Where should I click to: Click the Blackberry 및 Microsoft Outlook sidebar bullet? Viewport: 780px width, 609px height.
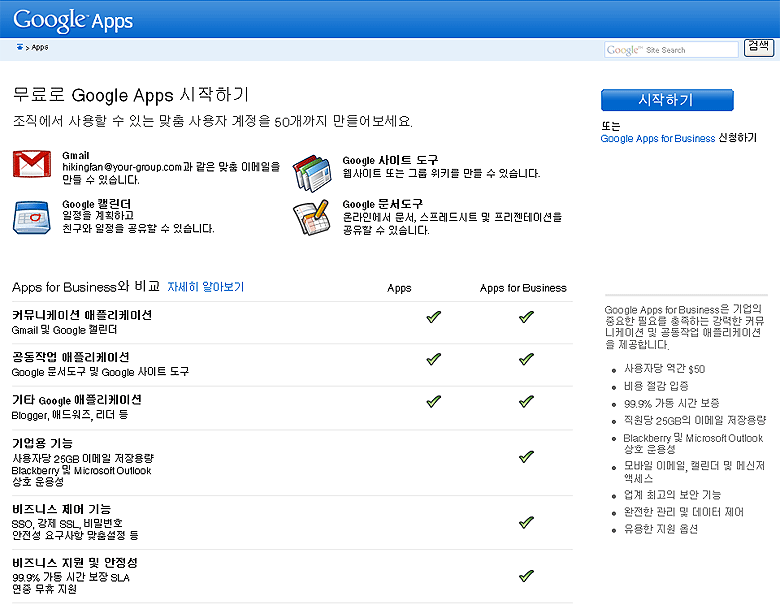(x=693, y=443)
